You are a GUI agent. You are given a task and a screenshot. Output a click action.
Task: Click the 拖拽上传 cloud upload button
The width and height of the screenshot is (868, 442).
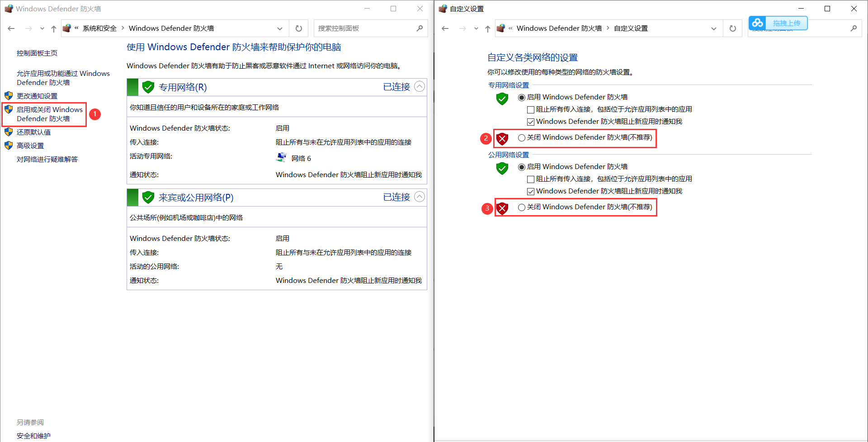[778, 23]
